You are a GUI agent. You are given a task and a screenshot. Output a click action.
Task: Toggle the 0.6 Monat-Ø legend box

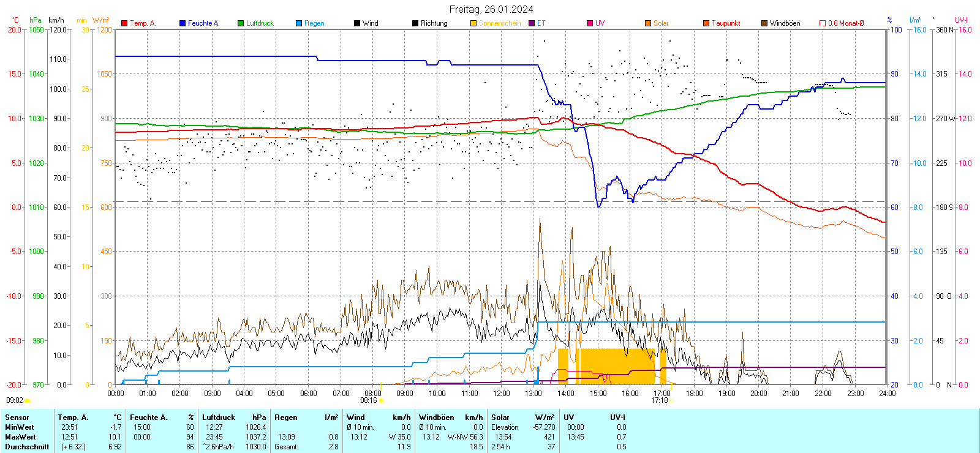(x=823, y=23)
